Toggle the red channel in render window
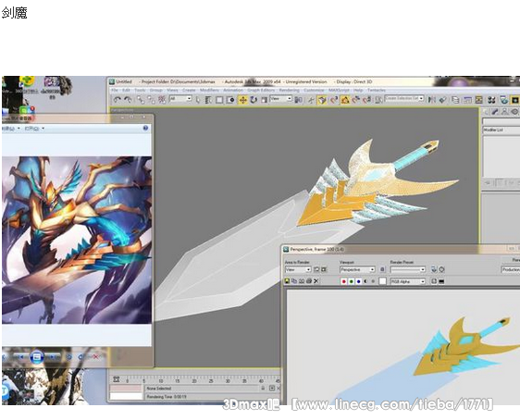The height and width of the screenshot is (420, 520). click(344, 281)
